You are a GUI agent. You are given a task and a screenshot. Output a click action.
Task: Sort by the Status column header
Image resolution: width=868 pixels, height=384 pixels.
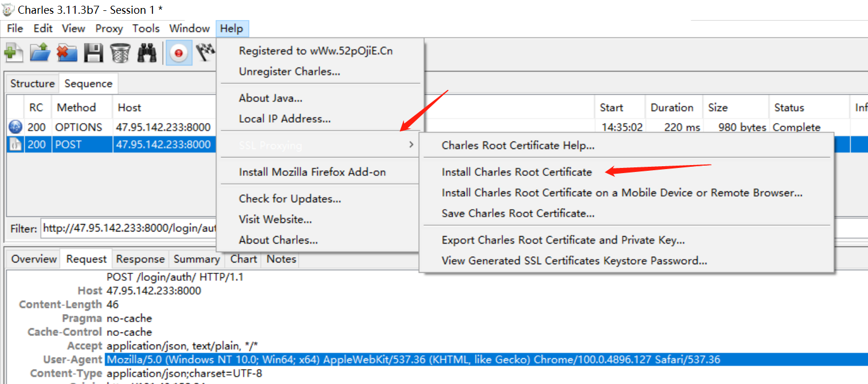tap(809, 108)
